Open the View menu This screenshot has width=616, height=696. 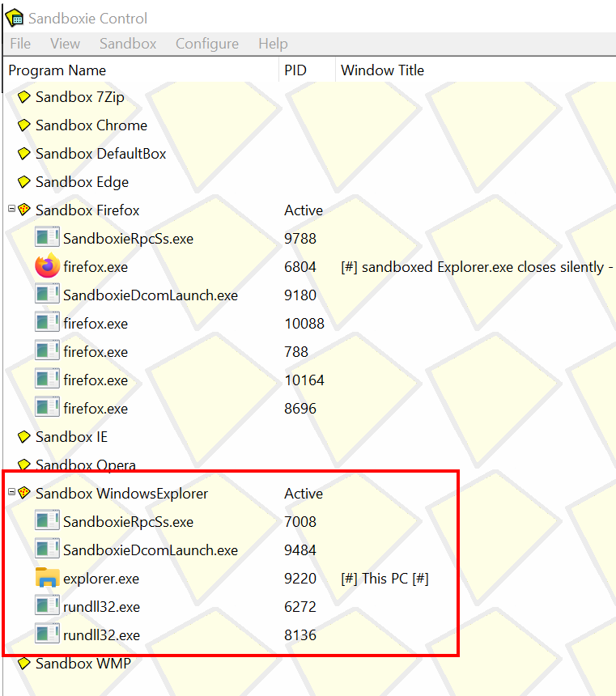coord(65,44)
